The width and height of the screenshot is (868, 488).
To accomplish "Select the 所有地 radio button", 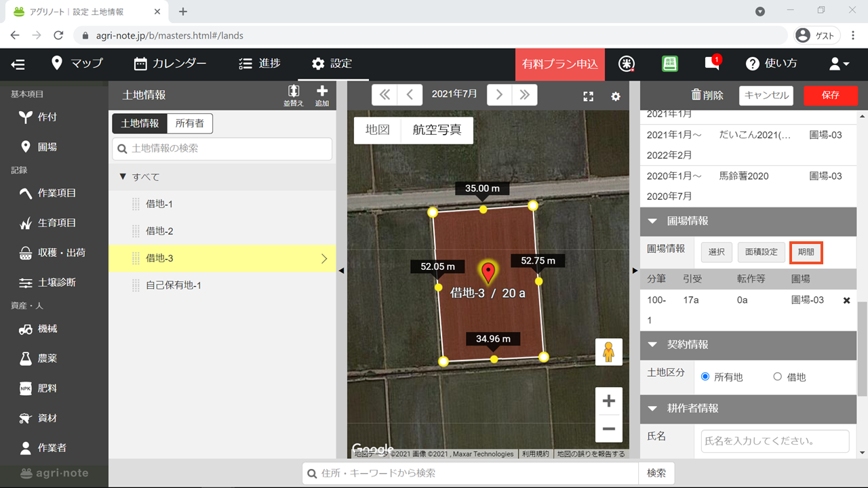I will pyautogui.click(x=705, y=376).
